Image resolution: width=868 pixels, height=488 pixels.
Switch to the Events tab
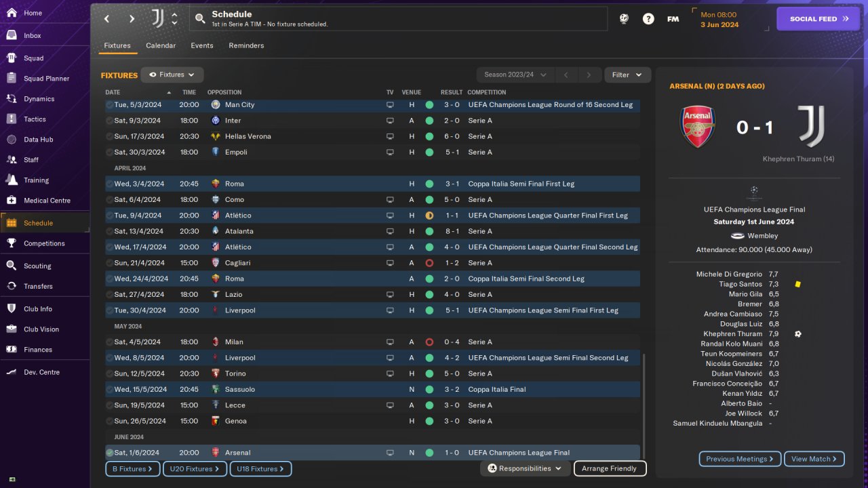click(x=202, y=45)
